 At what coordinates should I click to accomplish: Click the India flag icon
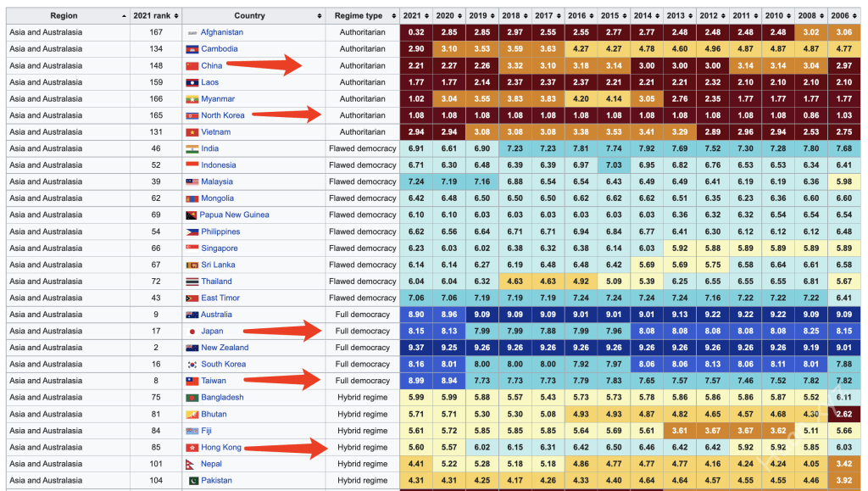192,148
